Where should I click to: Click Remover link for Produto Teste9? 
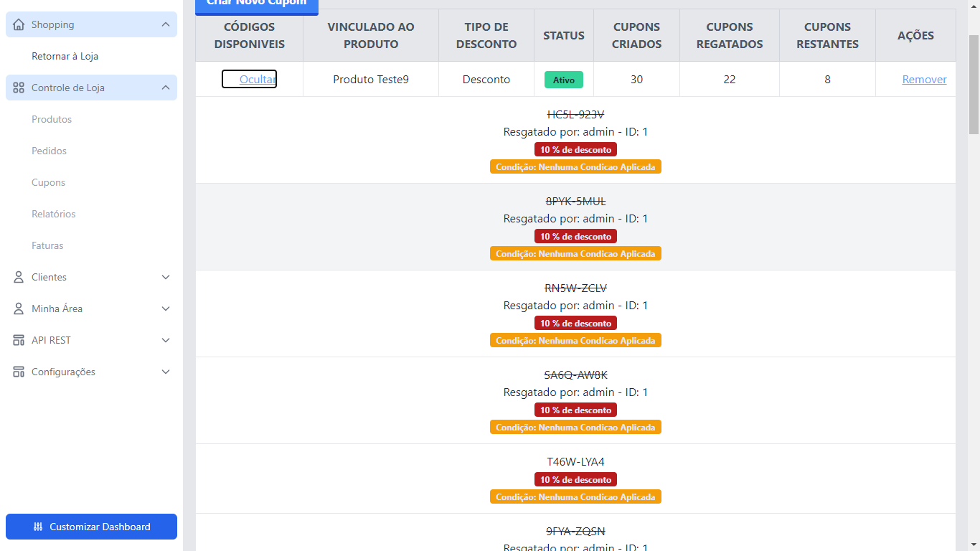(924, 79)
